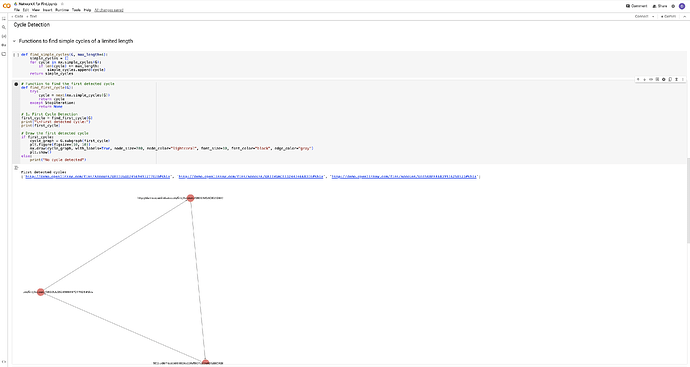Screen dimensions: 690x367
Task: Click the left graph node in the plot
Action: [40, 292]
